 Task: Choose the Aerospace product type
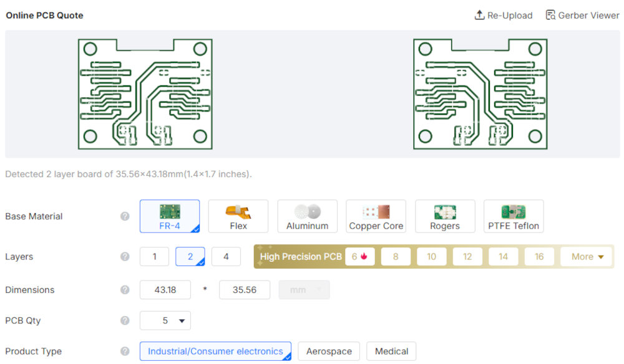329,352
